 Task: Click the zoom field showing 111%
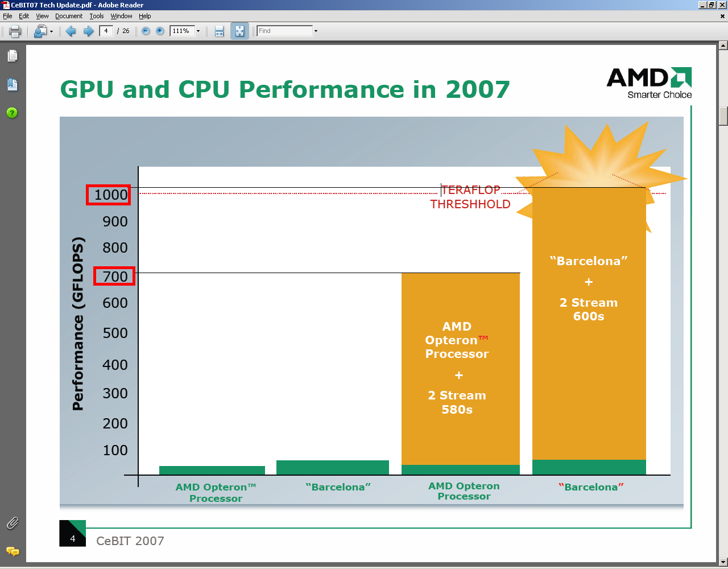click(x=182, y=31)
